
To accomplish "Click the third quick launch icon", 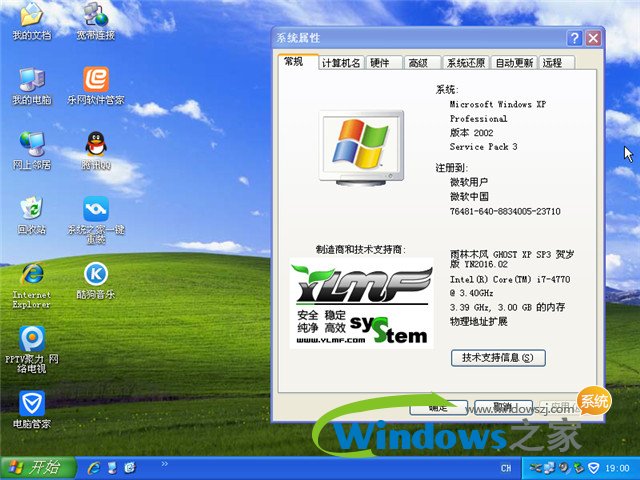I will click(130, 468).
